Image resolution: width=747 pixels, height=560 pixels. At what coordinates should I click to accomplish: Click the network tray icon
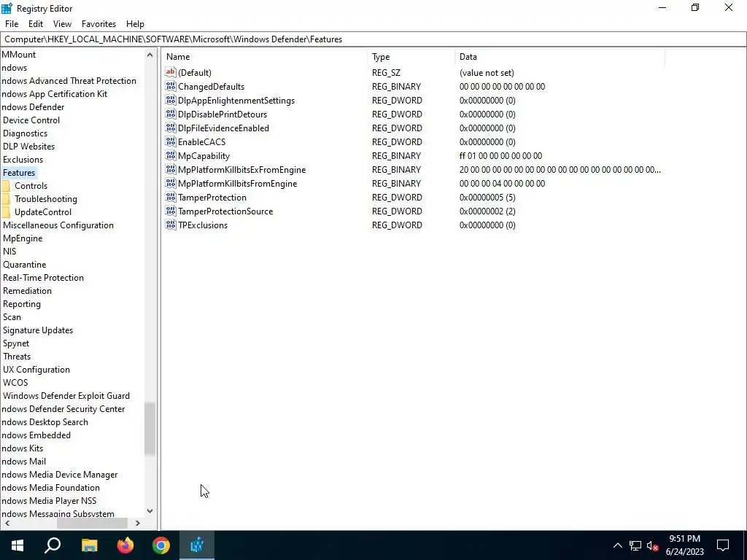pos(635,545)
